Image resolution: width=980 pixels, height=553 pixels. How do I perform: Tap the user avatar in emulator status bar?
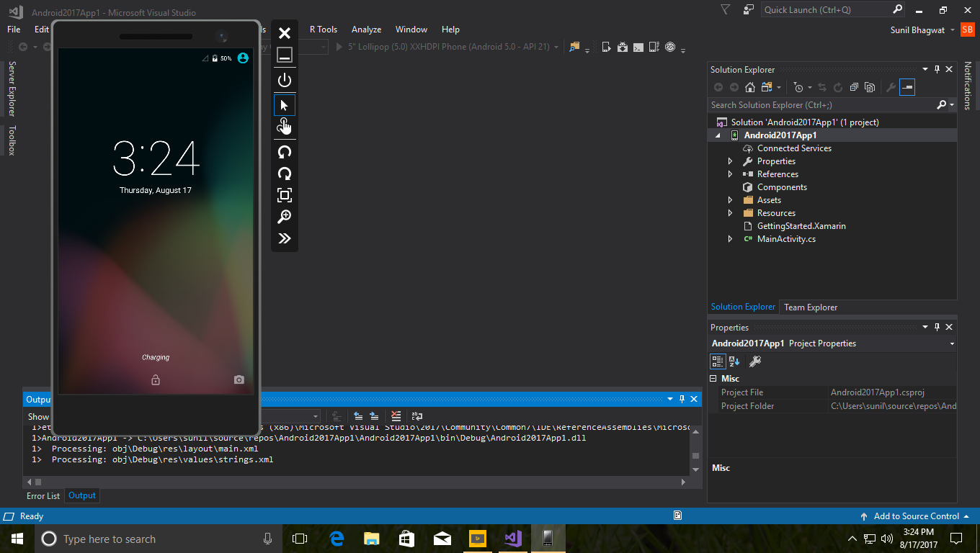coord(243,58)
